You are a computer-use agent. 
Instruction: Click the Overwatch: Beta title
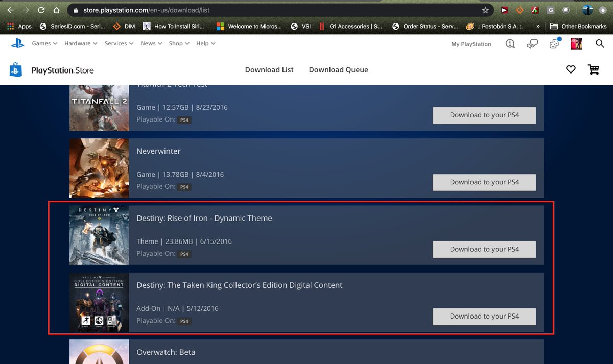point(166,352)
